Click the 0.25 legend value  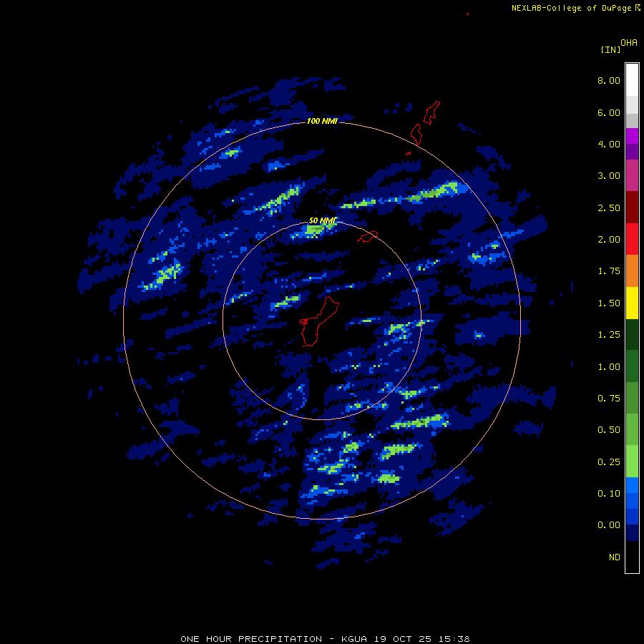609,462
